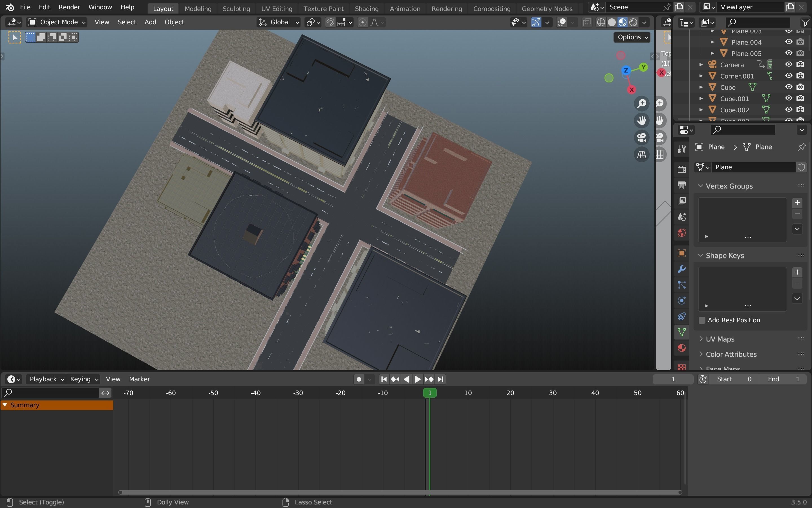
Task: Hide Cube.002 with its eye icon
Action: (789, 110)
